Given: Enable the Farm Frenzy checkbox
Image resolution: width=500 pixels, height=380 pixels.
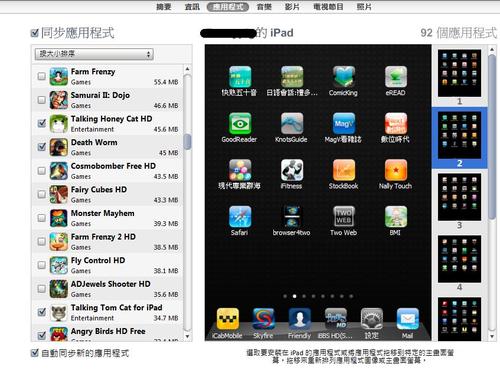Looking at the screenshot, I should click(42, 76).
